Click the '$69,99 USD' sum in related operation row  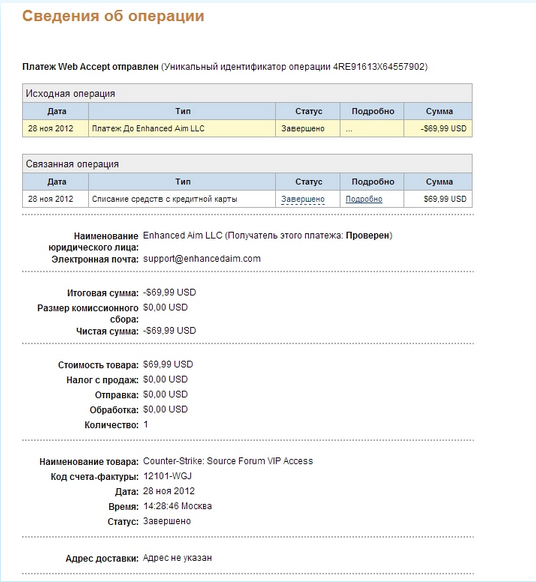pyautogui.click(x=445, y=199)
